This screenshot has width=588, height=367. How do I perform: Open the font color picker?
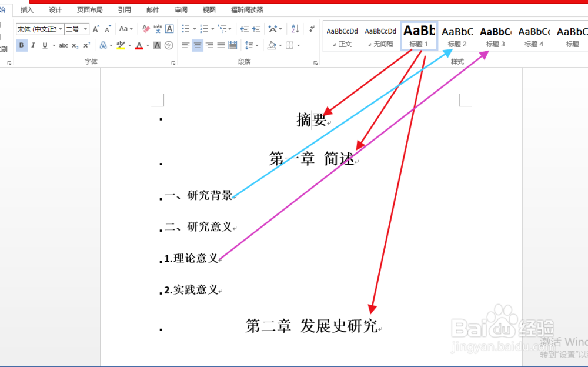pos(147,45)
